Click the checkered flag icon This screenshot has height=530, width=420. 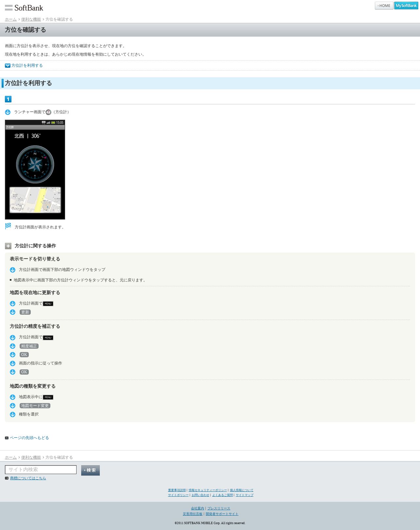point(8,226)
